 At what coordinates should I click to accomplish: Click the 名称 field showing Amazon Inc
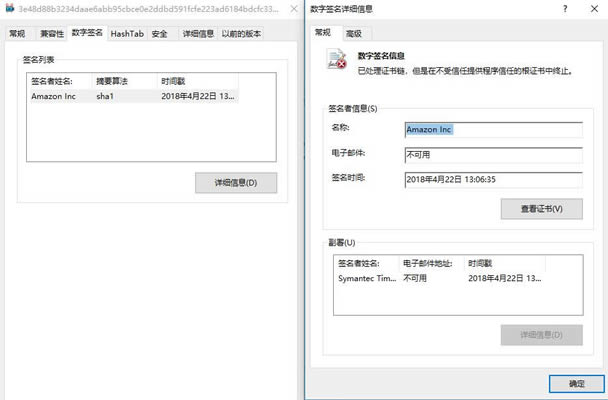pos(492,129)
